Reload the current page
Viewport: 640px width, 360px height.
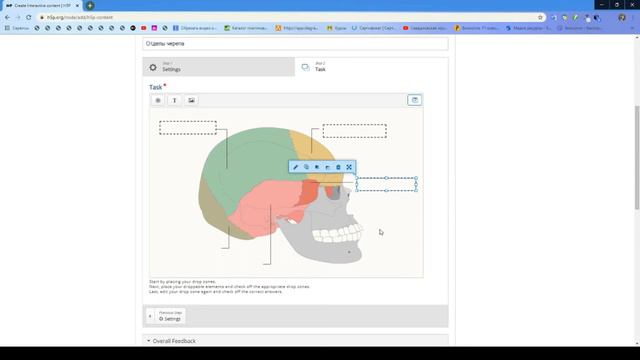29,18
